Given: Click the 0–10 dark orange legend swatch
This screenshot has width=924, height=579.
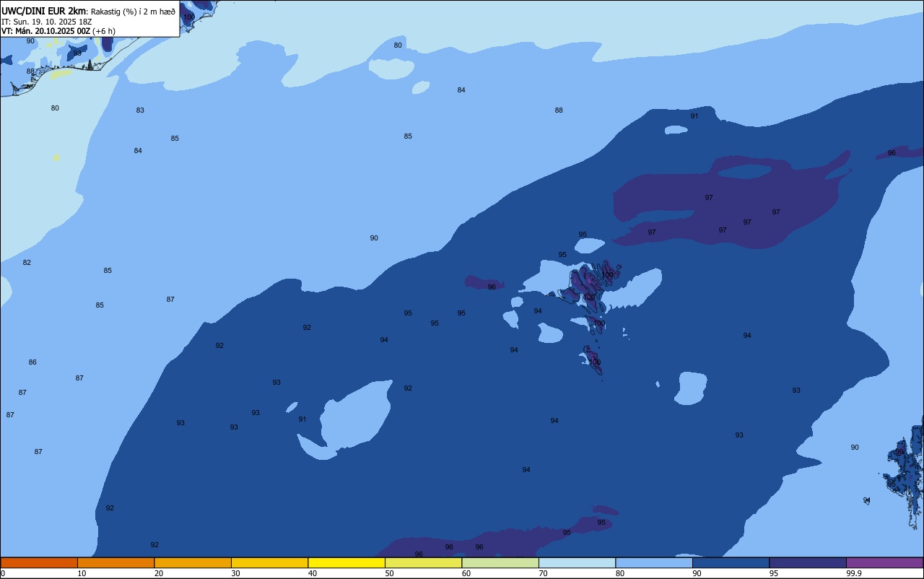Looking at the screenshot, I should coord(39,562).
